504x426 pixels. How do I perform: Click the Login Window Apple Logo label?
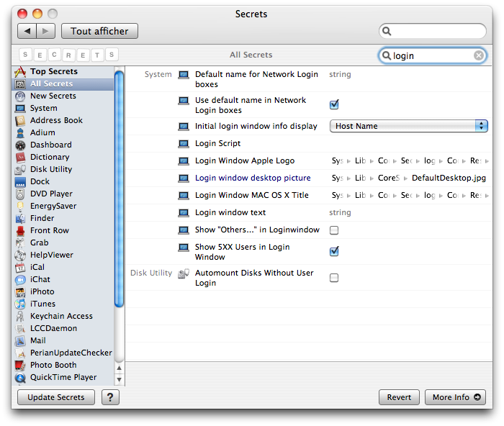coord(245,160)
